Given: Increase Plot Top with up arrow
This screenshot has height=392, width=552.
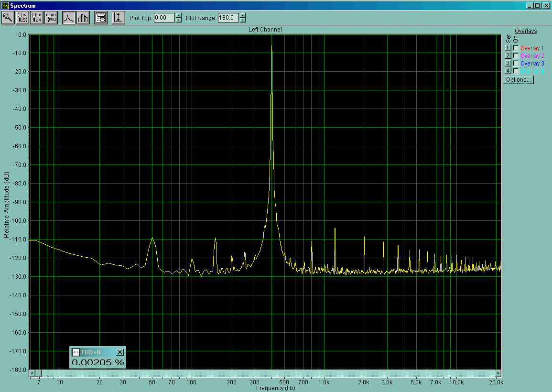Looking at the screenshot, I should tap(179, 15).
